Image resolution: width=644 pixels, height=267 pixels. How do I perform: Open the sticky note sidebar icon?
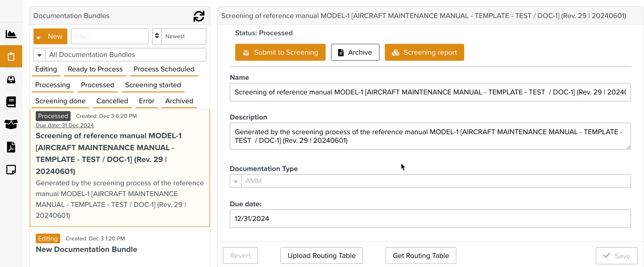[x=11, y=170]
